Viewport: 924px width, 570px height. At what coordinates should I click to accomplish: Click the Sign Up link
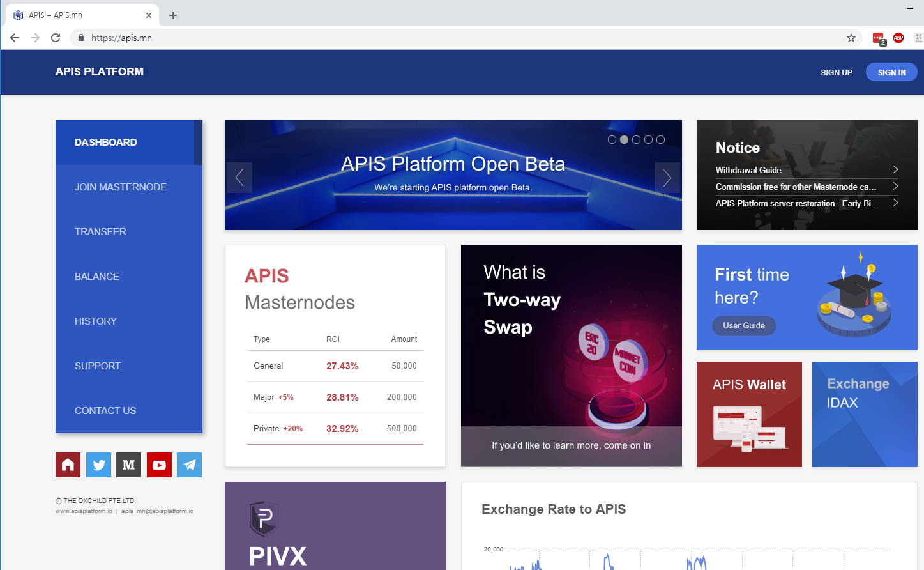[837, 73]
